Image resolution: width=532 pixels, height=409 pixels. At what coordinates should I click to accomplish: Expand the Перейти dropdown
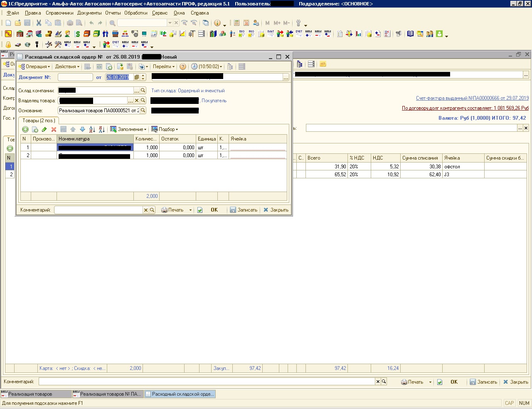164,67
